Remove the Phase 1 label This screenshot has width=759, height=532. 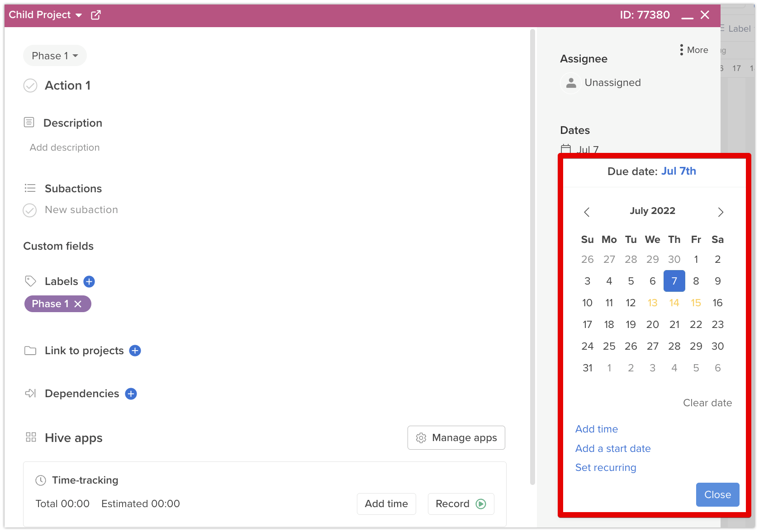[x=78, y=304]
